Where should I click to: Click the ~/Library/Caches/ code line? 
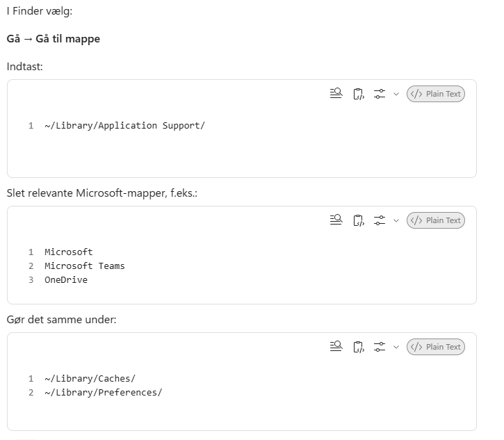coord(90,378)
